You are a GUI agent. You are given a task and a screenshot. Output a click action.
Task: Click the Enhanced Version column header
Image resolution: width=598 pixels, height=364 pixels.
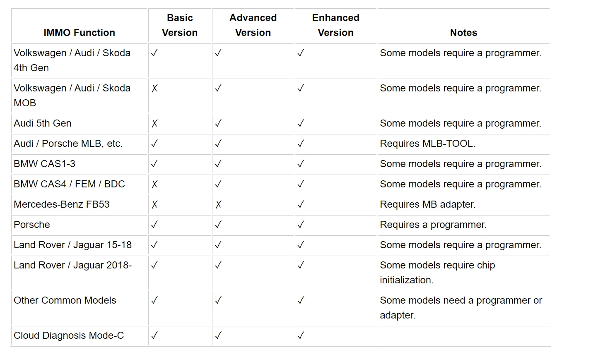335,25
